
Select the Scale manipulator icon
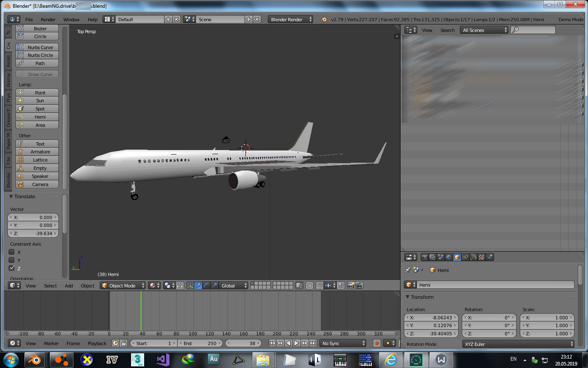pos(214,285)
